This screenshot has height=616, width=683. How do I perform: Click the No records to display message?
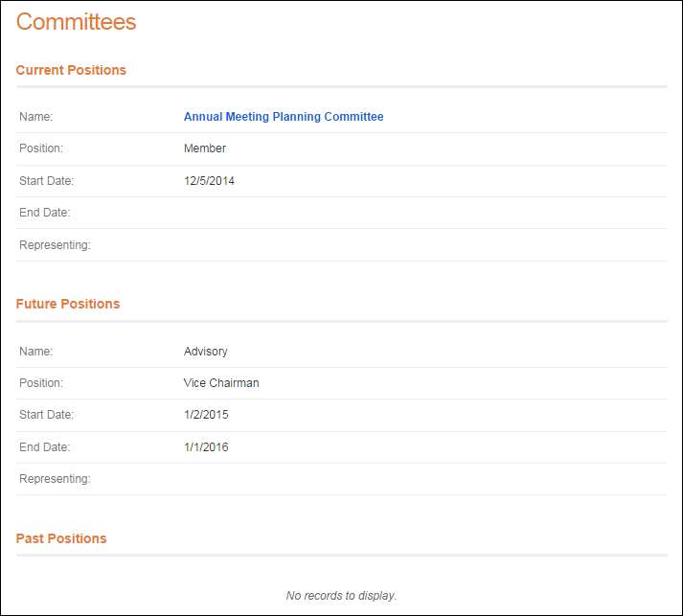(x=341, y=596)
